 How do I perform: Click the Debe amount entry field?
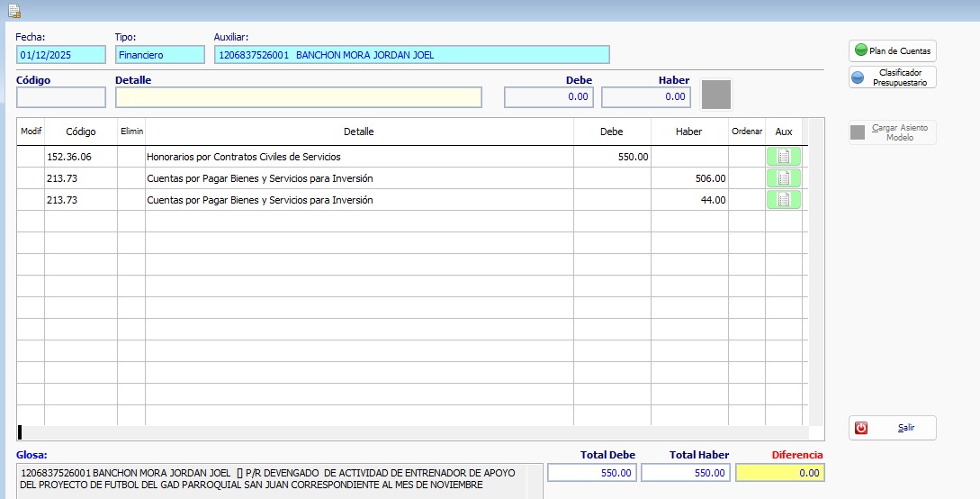coord(549,97)
